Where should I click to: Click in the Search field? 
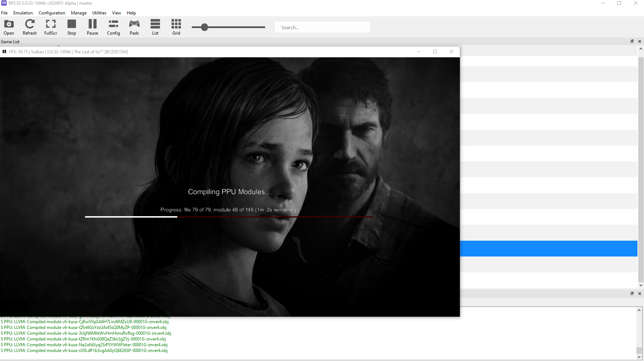click(x=323, y=27)
